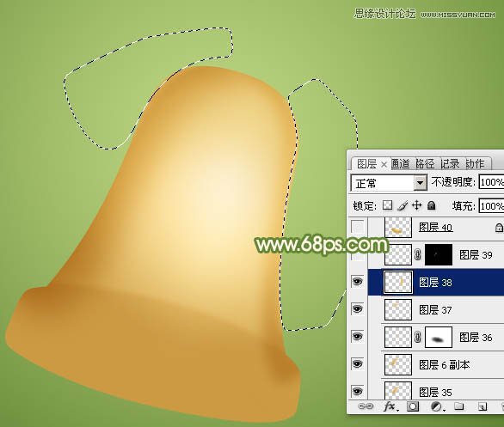Select 图层 6 副本 thumbnail
504x427 pixels.
pyautogui.click(x=398, y=364)
